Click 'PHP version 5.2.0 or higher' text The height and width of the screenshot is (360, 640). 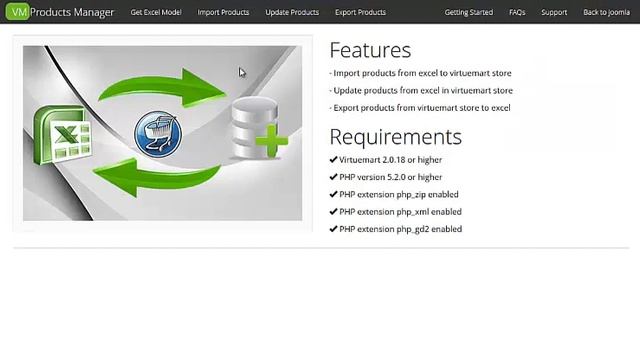tap(391, 177)
